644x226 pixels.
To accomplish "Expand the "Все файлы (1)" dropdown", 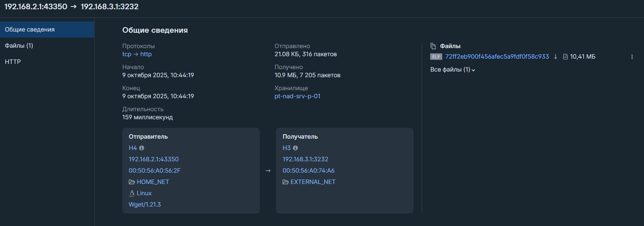I will (x=452, y=70).
